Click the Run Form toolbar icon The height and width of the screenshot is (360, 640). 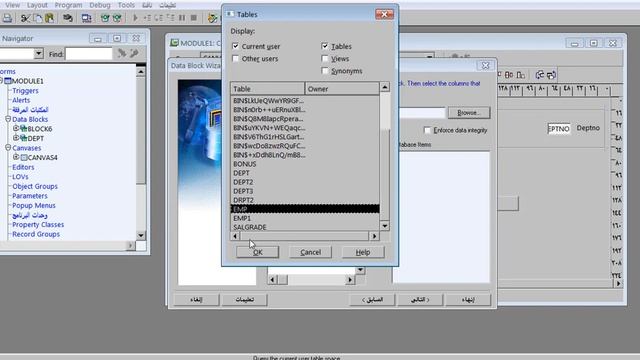[87, 18]
